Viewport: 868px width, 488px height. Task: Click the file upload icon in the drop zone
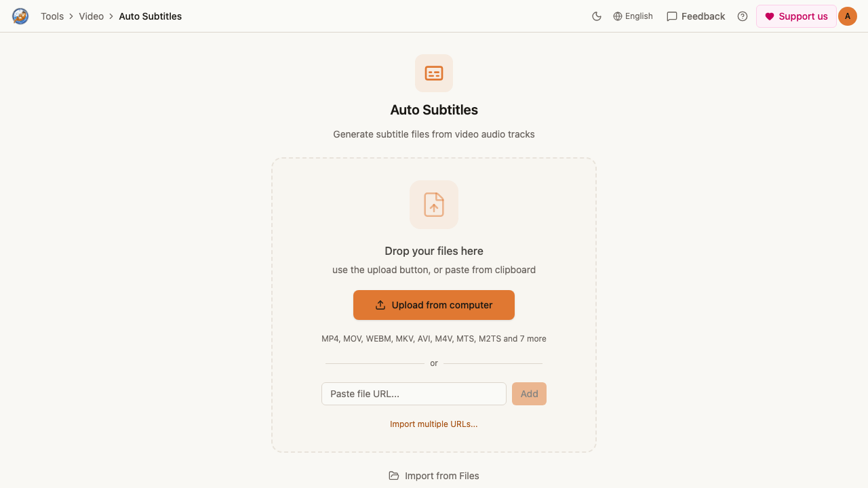tap(434, 205)
